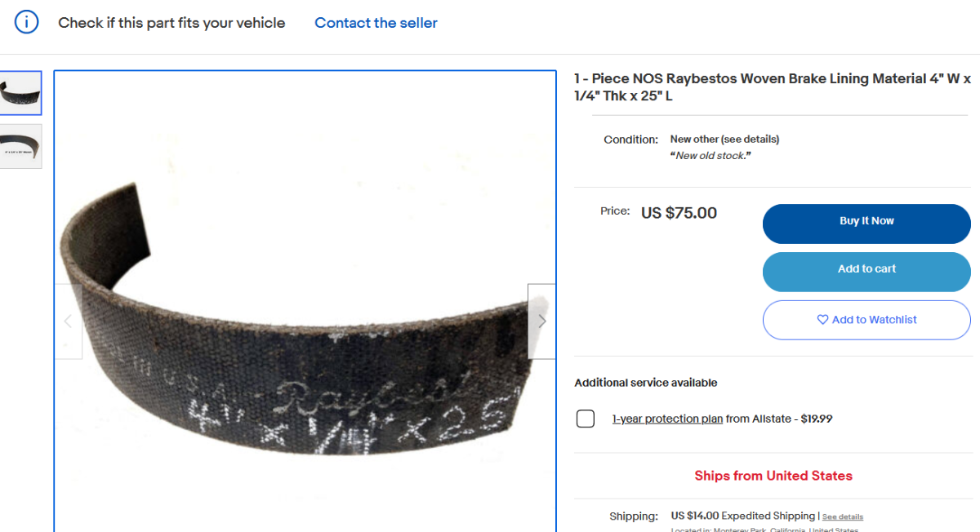Show previous product image arrow
Viewport: 980px width, 532px height.
coord(69,321)
